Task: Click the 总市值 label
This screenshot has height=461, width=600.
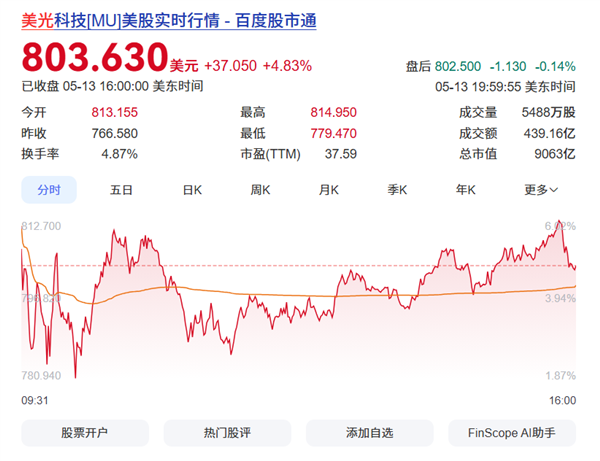Action: tap(478, 154)
